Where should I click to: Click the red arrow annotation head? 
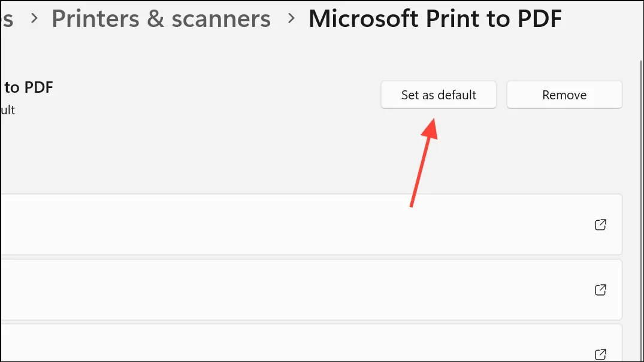point(430,129)
